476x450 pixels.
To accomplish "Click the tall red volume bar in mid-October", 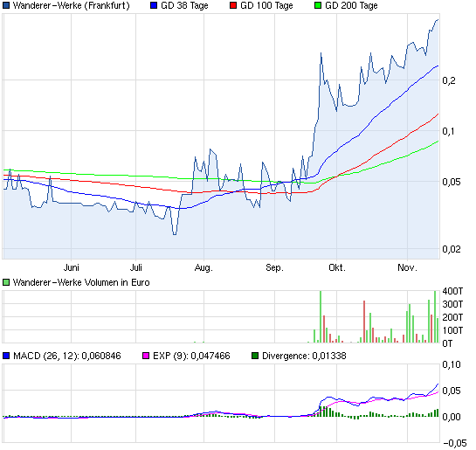I will coord(364,322).
